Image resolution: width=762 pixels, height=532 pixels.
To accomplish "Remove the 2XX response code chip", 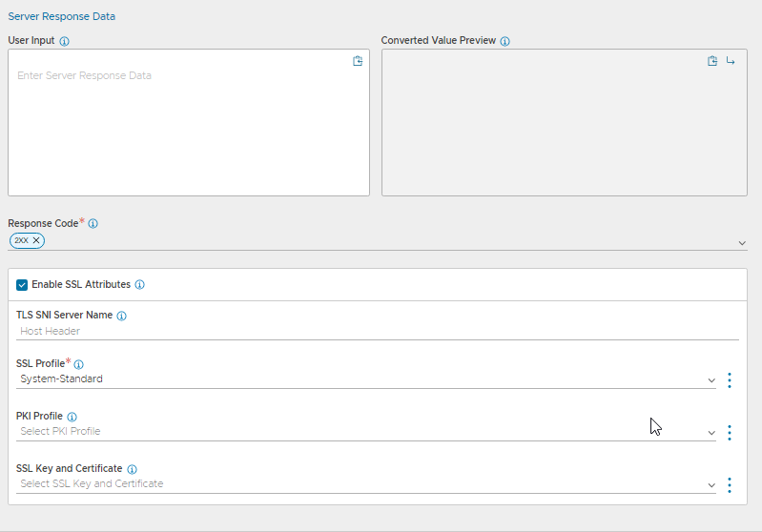I will pyautogui.click(x=36, y=240).
